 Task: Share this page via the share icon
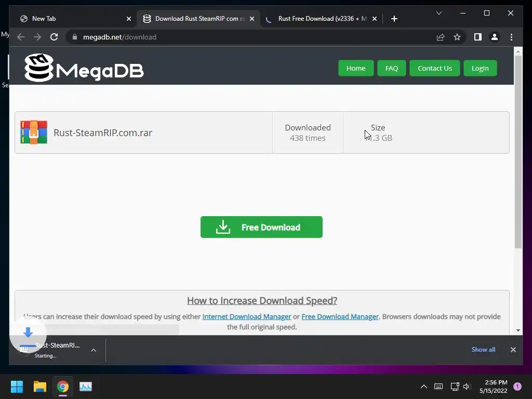tap(441, 37)
